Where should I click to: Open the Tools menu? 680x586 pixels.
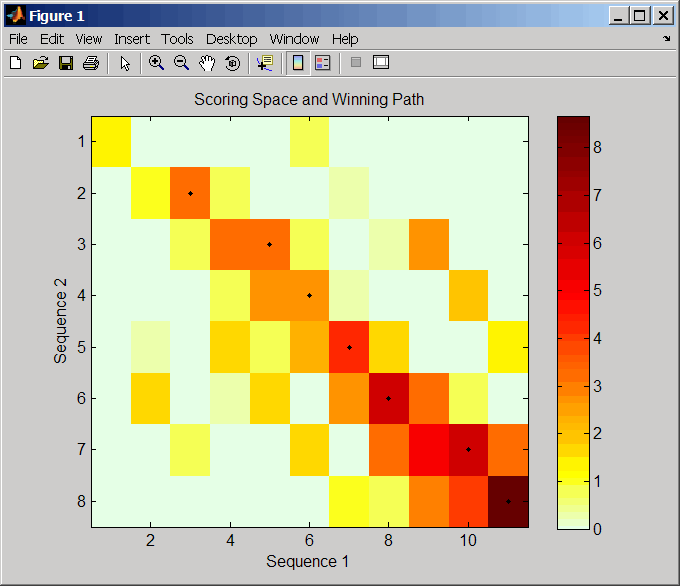tap(177, 39)
